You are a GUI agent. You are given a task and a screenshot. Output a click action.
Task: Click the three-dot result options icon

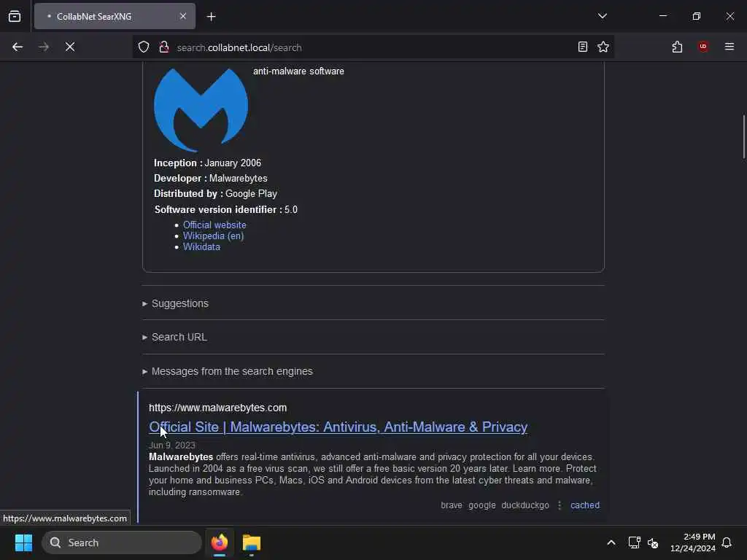tap(560, 505)
